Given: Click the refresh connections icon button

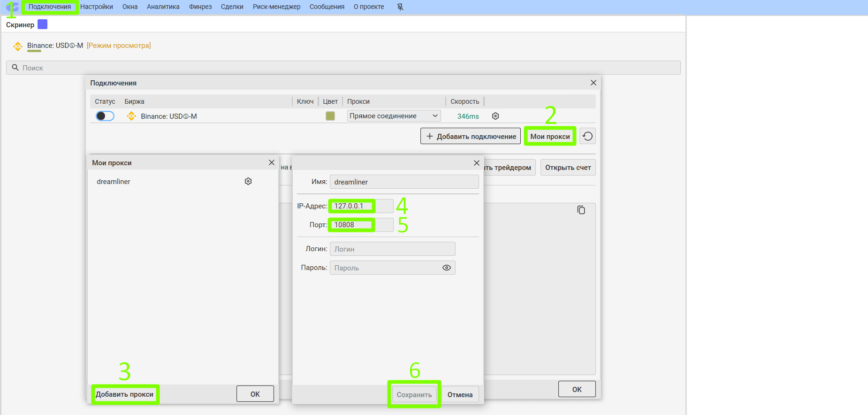Looking at the screenshot, I should pyautogui.click(x=587, y=137).
